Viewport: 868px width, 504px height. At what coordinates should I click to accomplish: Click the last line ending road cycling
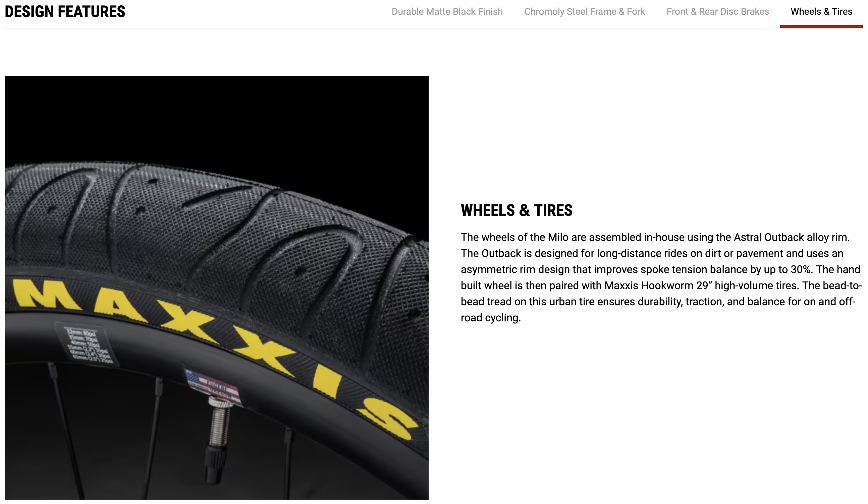pos(491,317)
